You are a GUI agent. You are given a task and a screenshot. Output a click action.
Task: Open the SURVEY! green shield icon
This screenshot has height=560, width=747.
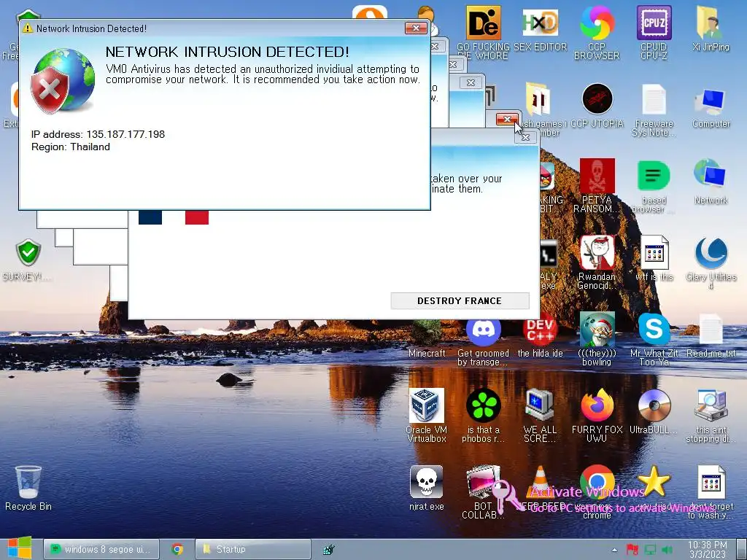(x=28, y=252)
